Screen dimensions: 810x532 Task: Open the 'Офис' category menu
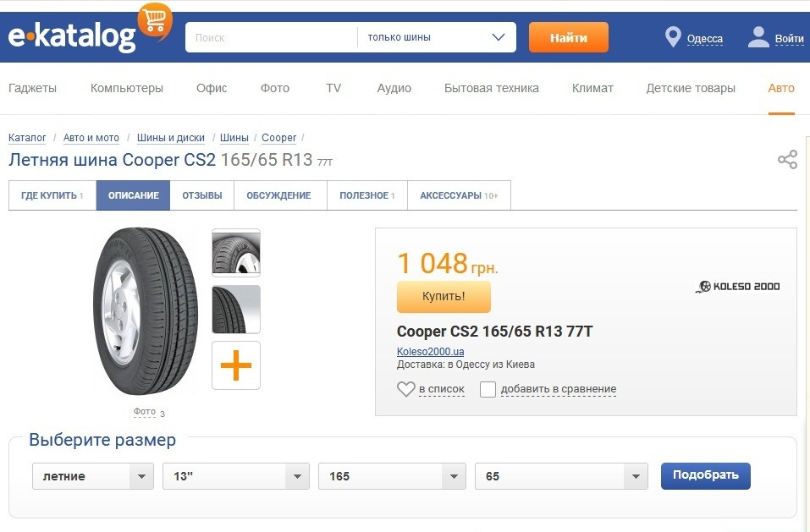coord(212,88)
